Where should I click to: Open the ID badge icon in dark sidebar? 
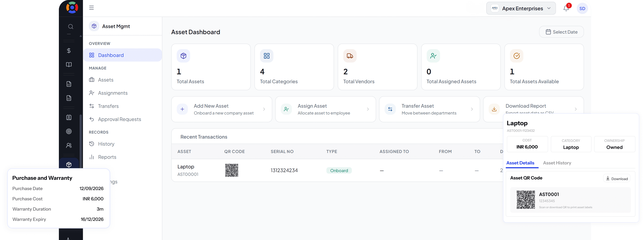(69, 117)
